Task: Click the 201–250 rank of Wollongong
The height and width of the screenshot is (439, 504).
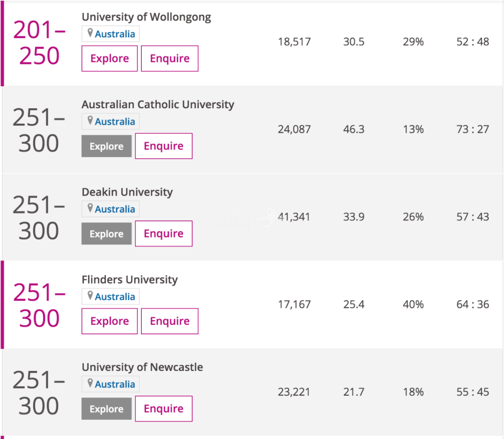Action: tap(39, 43)
